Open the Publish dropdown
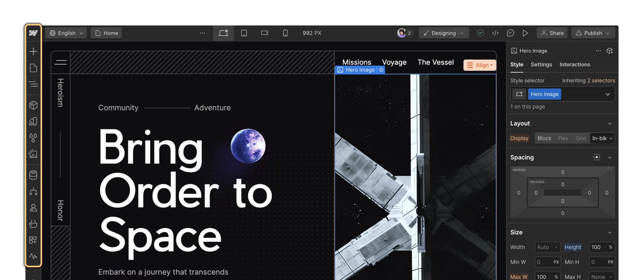 point(593,33)
